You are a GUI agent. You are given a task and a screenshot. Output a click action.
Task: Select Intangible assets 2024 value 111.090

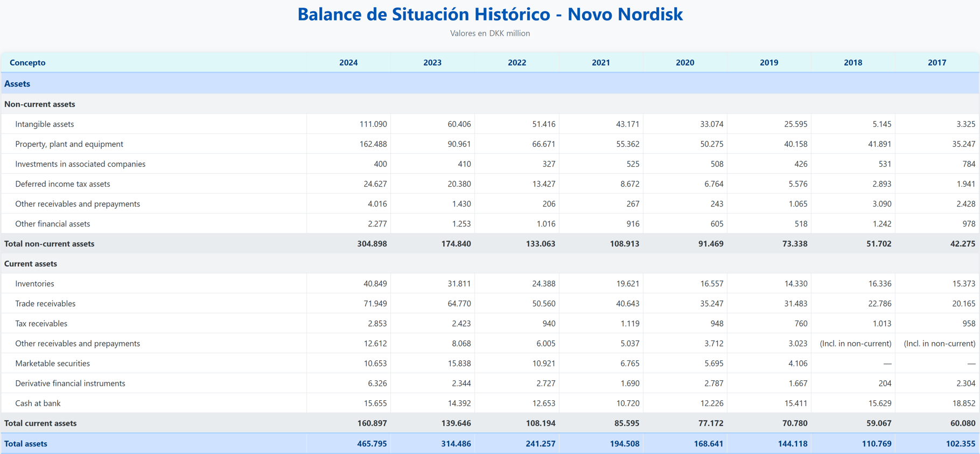(x=373, y=124)
